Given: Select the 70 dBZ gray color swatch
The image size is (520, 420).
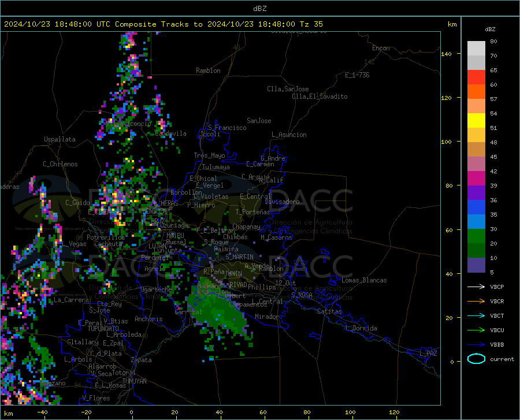Looking at the screenshot, I should 476,62.
